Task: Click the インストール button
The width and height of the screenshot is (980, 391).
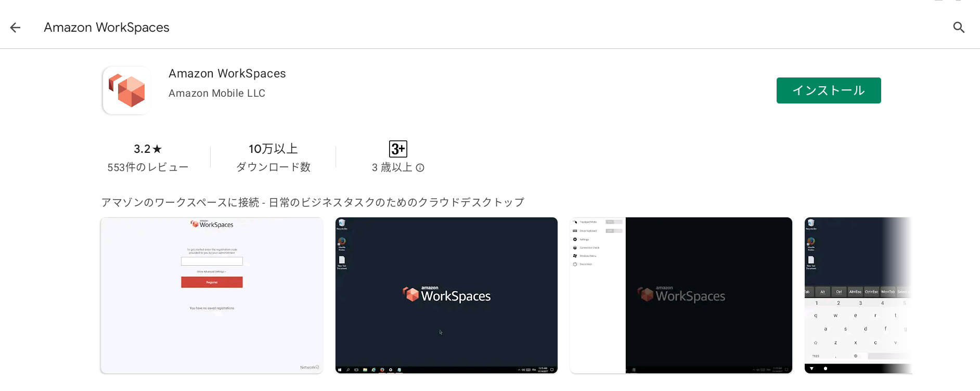Action: (829, 90)
